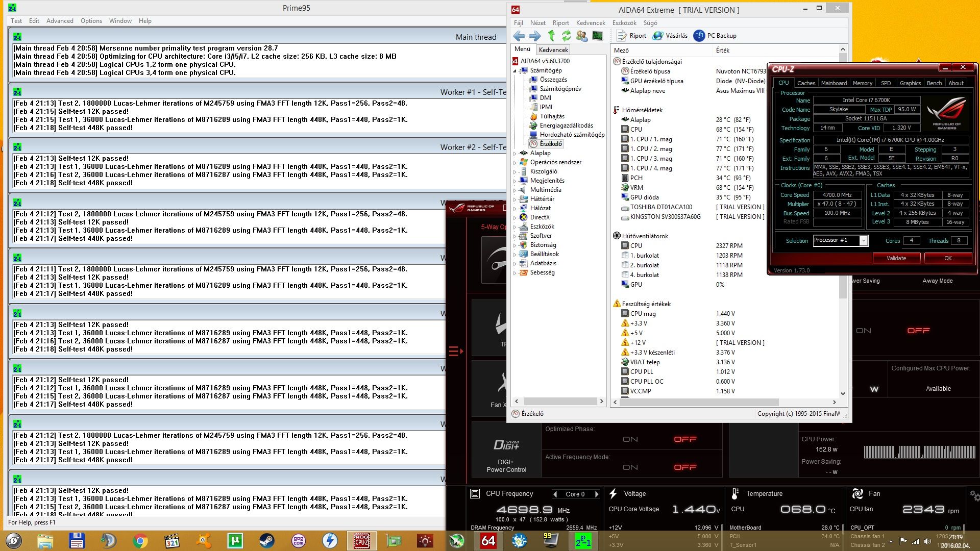Expand the Megjelenítés tree node

[x=514, y=181]
